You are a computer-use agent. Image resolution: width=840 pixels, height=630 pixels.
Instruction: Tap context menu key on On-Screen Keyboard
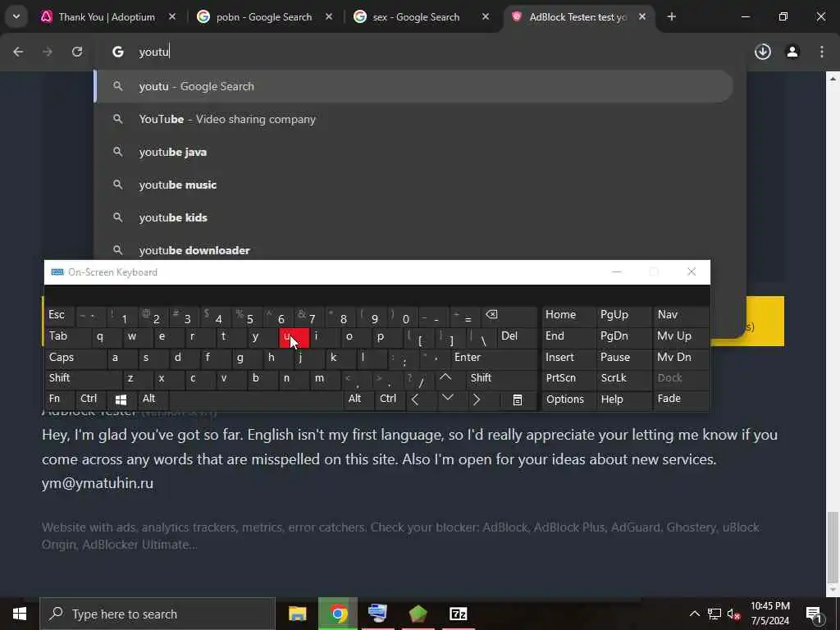click(518, 400)
